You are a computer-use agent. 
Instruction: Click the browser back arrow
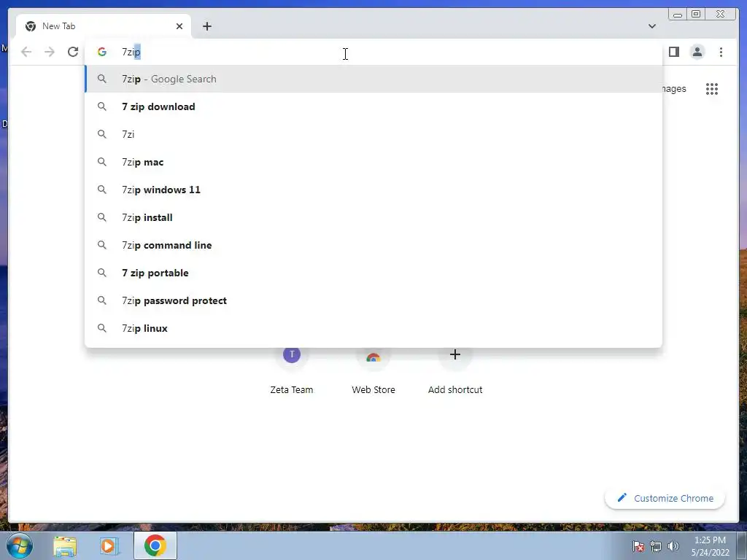(26, 52)
